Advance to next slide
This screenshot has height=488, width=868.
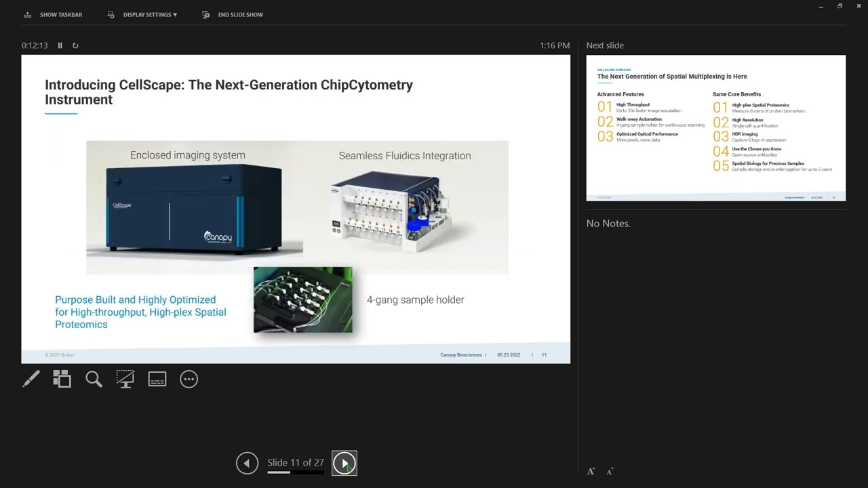click(344, 463)
